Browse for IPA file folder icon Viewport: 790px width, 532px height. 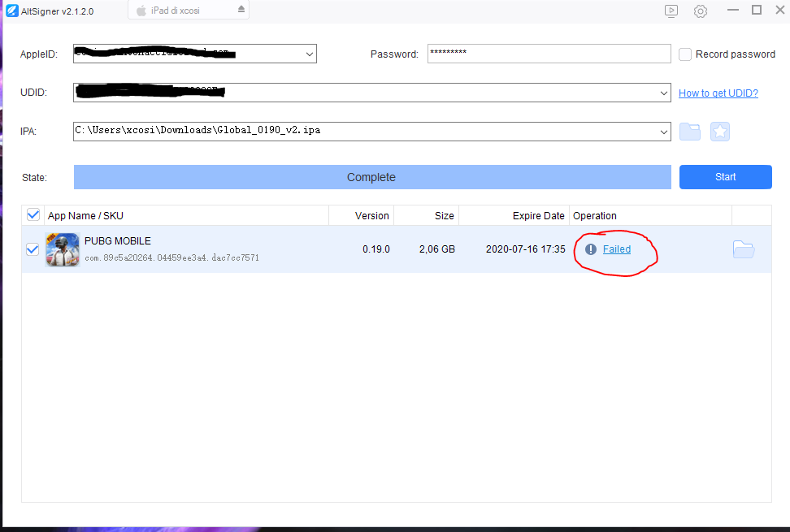click(690, 132)
